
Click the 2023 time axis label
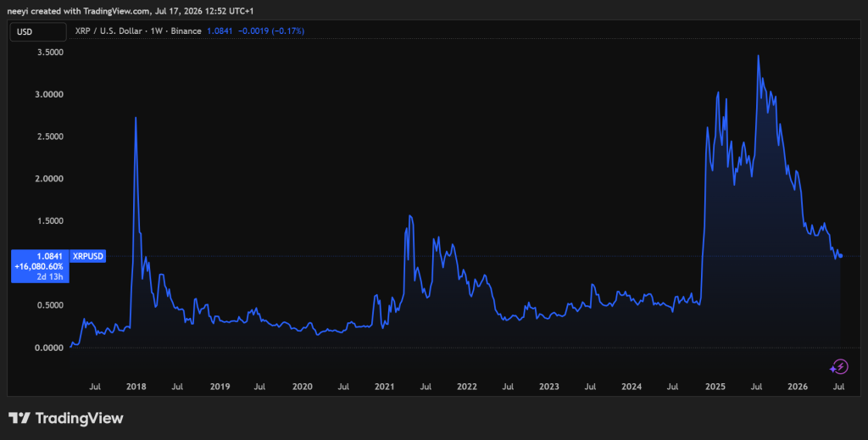(549, 387)
